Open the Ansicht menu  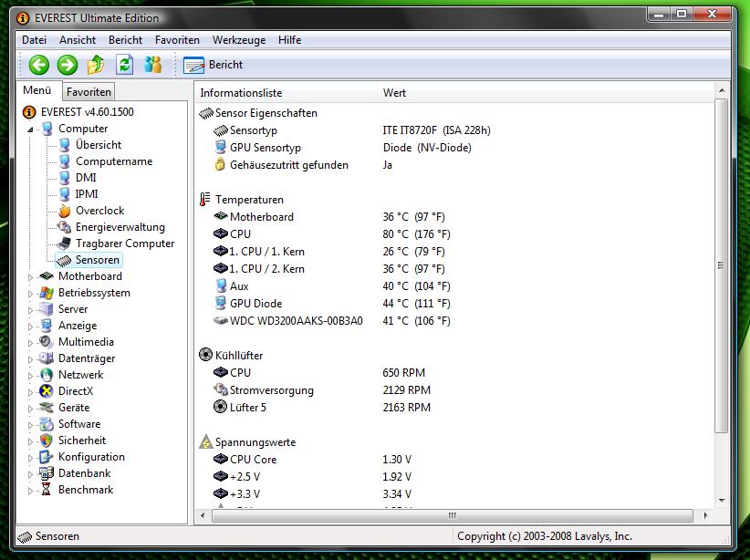78,40
